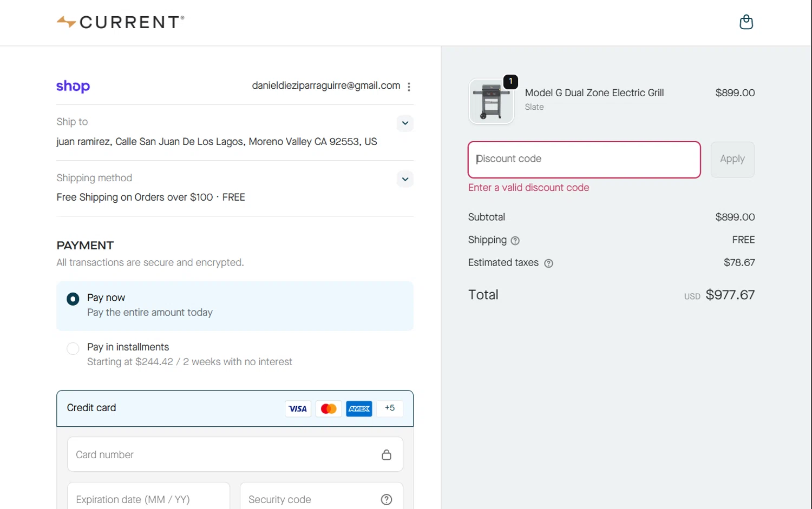Click the Slate variant label
The image size is (812, 509).
click(x=534, y=107)
